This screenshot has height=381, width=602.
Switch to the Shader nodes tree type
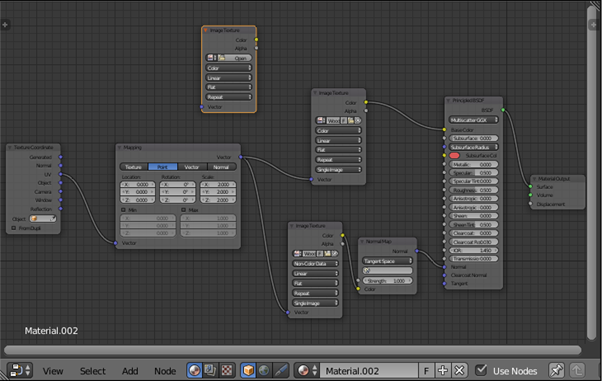pyautogui.click(x=195, y=371)
